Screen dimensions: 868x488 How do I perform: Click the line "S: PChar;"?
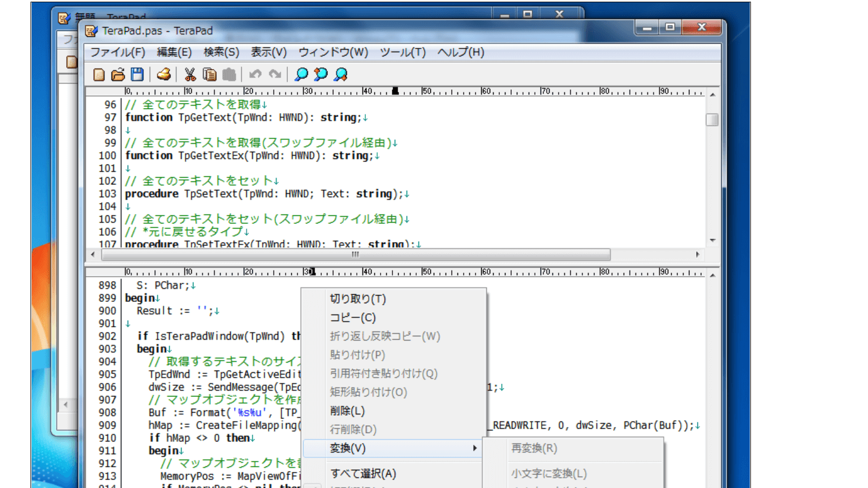(162, 286)
